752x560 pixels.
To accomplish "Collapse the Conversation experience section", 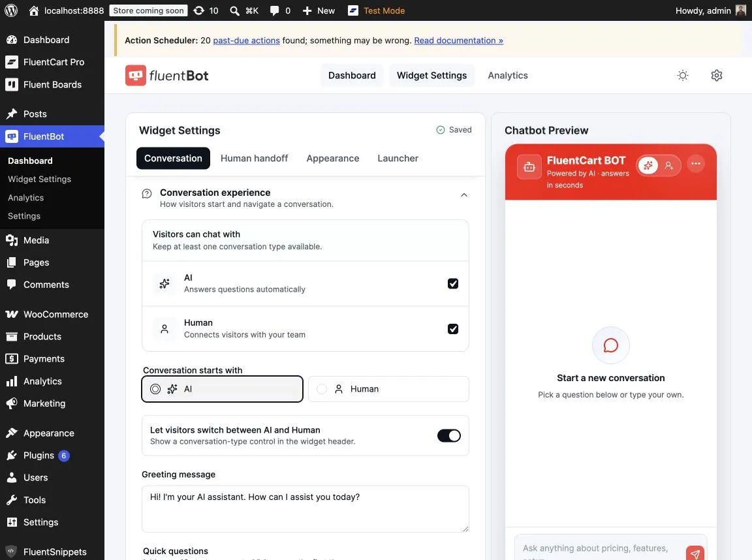I will [x=463, y=195].
